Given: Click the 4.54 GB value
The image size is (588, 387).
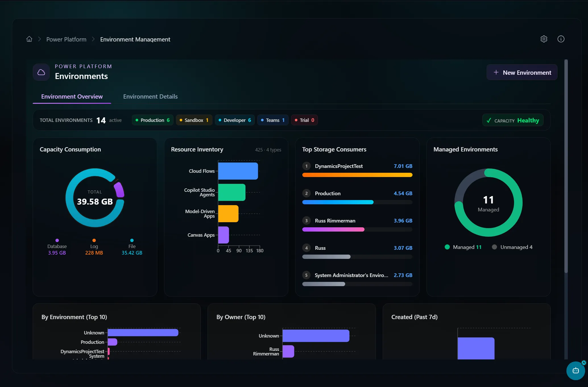Looking at the screenshot, I should point(403,193).
